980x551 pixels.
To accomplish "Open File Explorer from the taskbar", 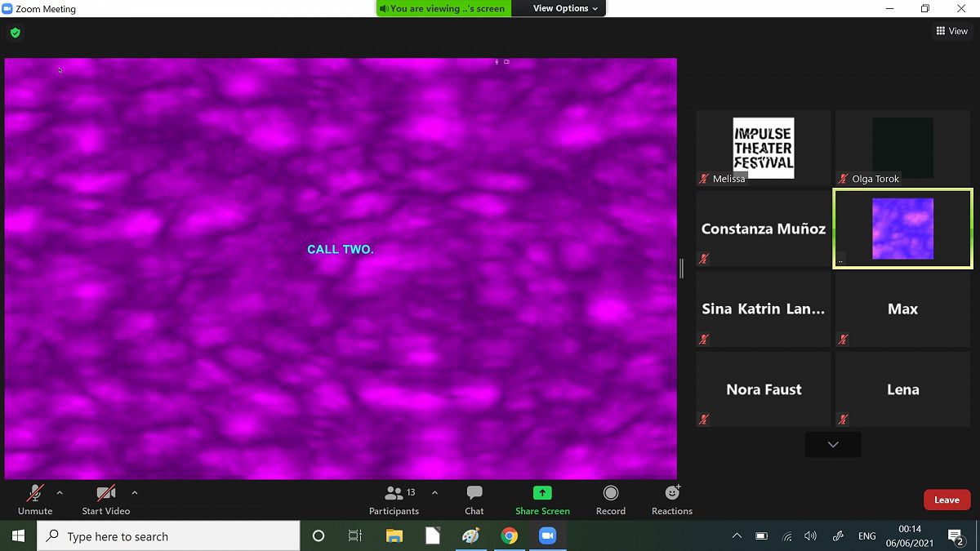I will point(394,536).
